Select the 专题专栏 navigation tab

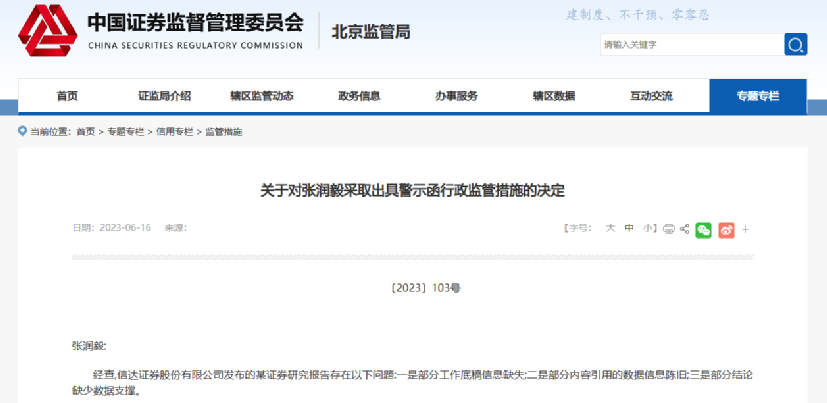(757, 96)
